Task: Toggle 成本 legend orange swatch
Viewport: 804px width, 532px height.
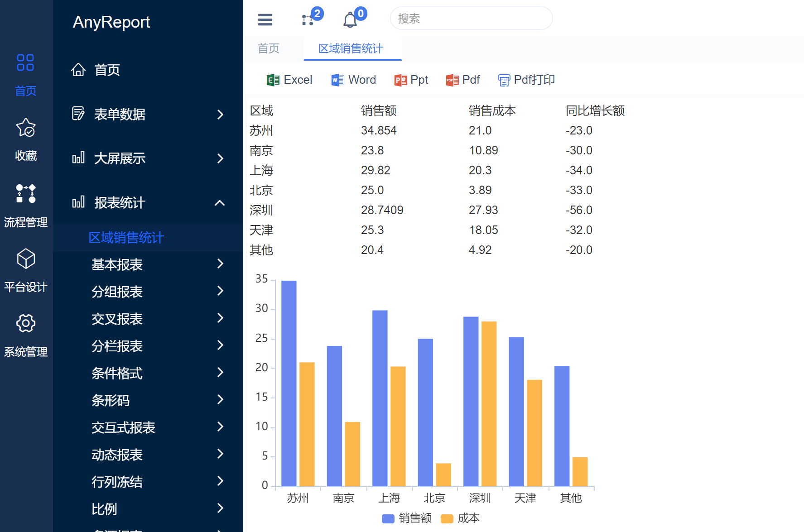Action: tap(447, 518)
